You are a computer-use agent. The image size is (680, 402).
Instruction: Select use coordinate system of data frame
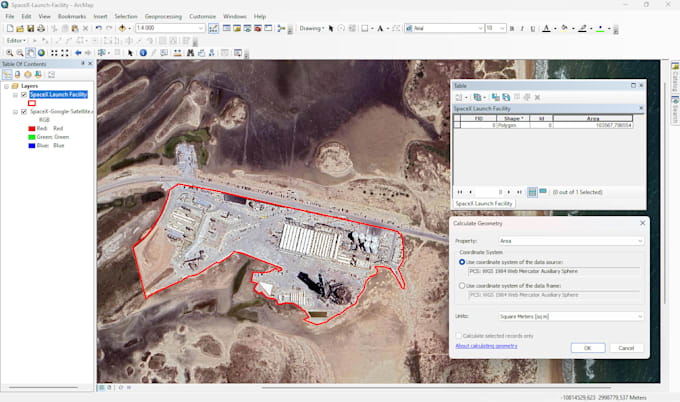[462, 286]
